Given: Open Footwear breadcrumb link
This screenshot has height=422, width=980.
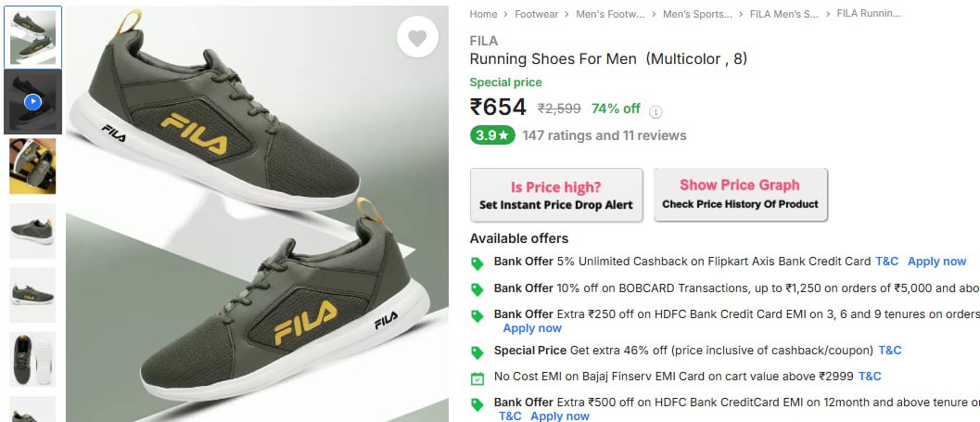Looking at the screenshot, I should coord(537,14).
